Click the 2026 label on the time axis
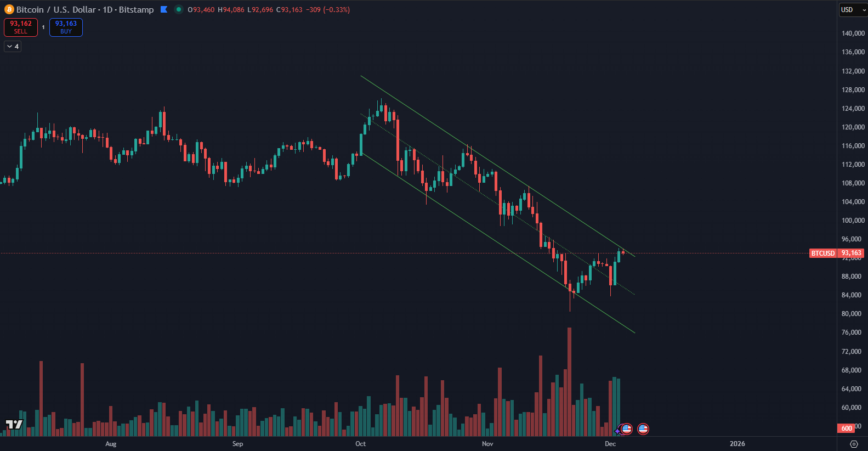Screen dimensions: 868x451 [x=737, y=444]
